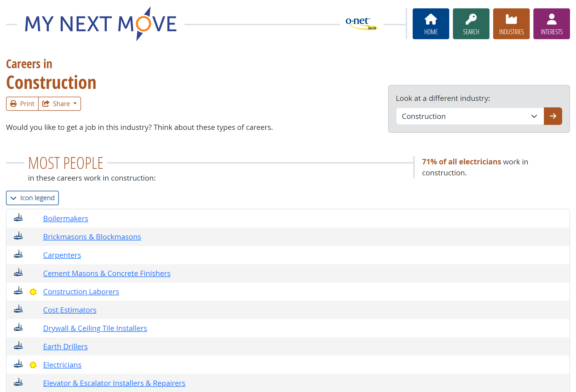576x392 pixels.
Task: Open the Boilermakers career link
Action: (x=66, y=218)
